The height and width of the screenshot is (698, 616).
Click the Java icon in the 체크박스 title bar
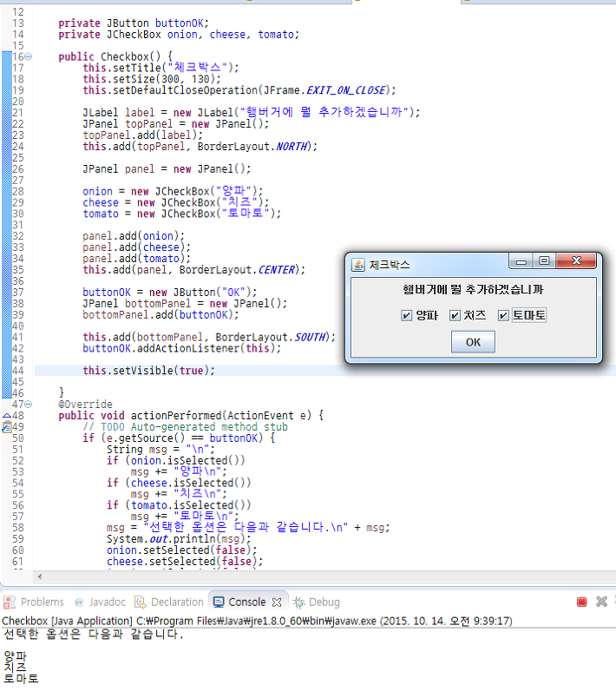click(x=358, y=265)
